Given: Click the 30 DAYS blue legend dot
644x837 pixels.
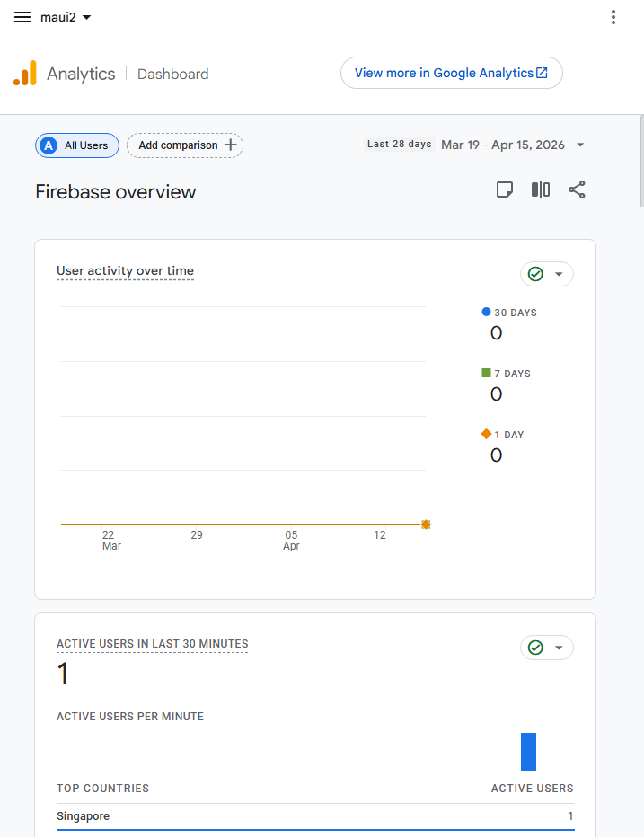Looking at the screenshot, I should coord(486,312).
